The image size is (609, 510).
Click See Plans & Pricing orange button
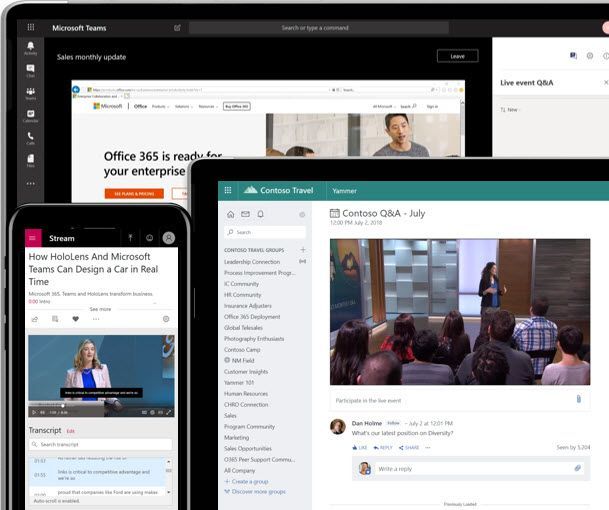point(134,193)
